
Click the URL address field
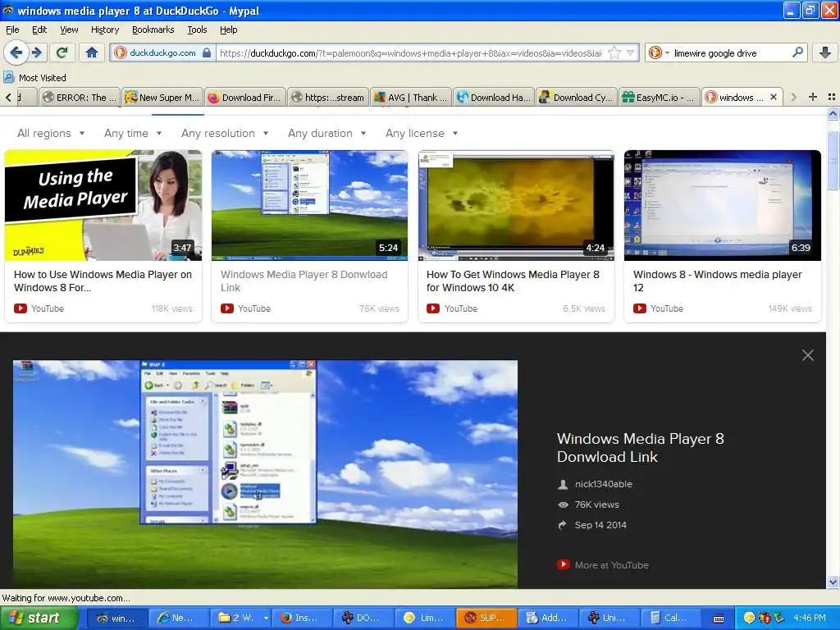click(x=410, y=53)
